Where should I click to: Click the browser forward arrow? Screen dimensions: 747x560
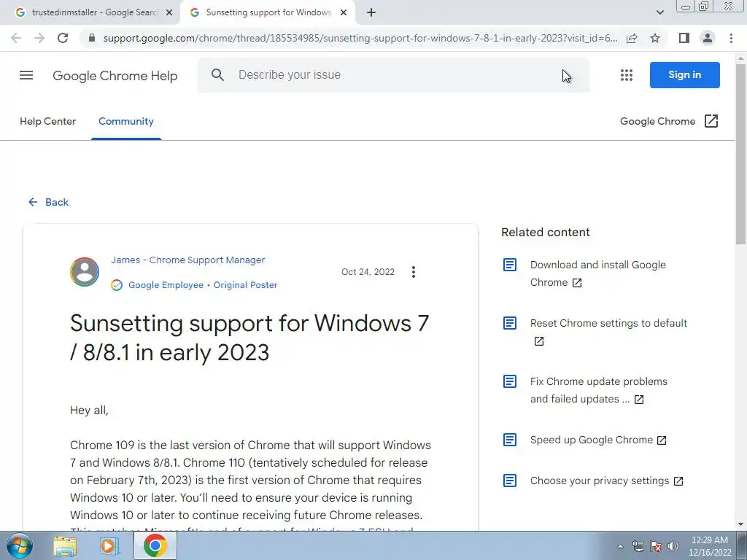39,38
